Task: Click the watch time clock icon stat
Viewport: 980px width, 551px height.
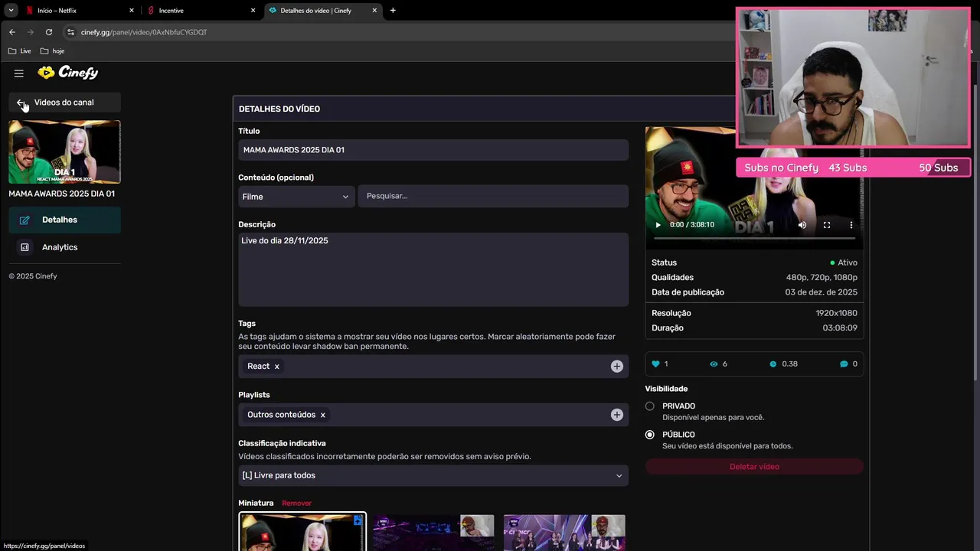Action: (x=773, y=364)
